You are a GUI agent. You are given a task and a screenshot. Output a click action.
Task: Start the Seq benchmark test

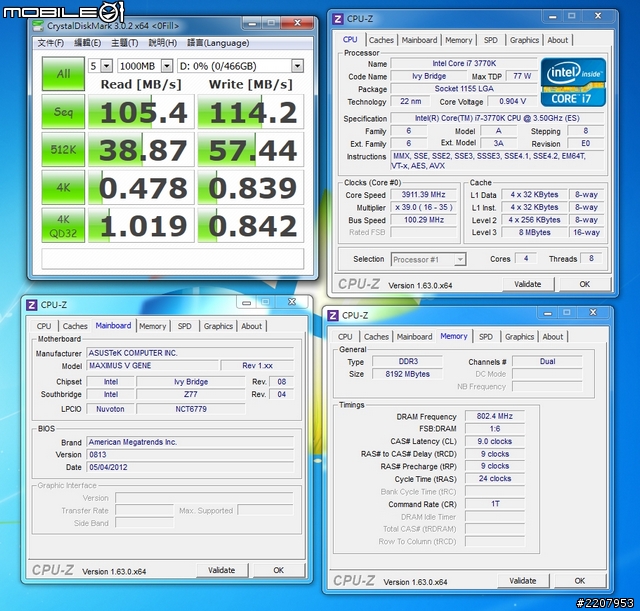coord(63,112)
